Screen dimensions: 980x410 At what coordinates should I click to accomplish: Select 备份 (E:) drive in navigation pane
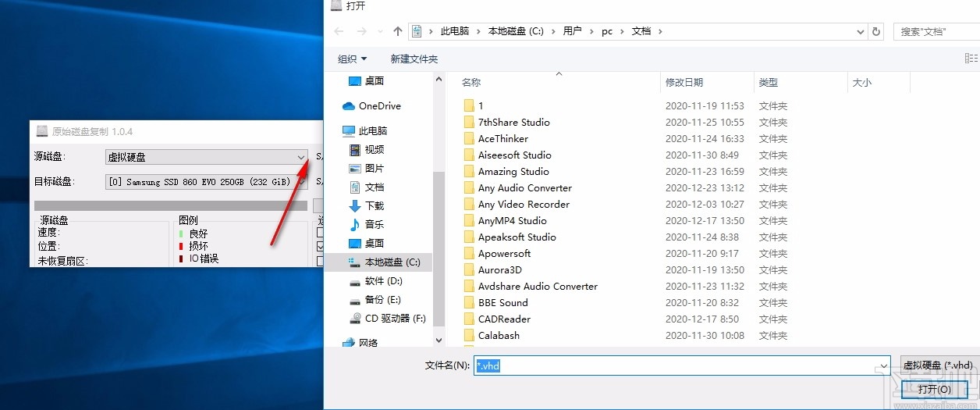click(x=375, y=300)
